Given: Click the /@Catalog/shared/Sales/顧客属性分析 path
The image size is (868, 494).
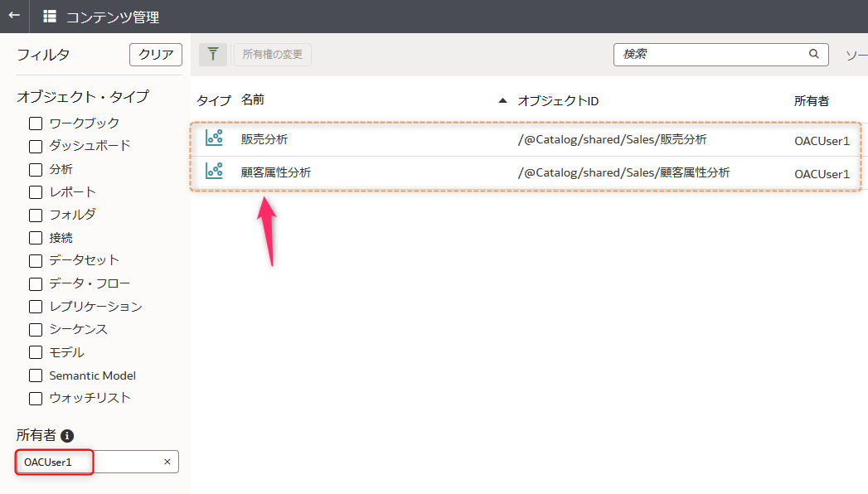Looking at the screenshot, I should tap(624, 173).
